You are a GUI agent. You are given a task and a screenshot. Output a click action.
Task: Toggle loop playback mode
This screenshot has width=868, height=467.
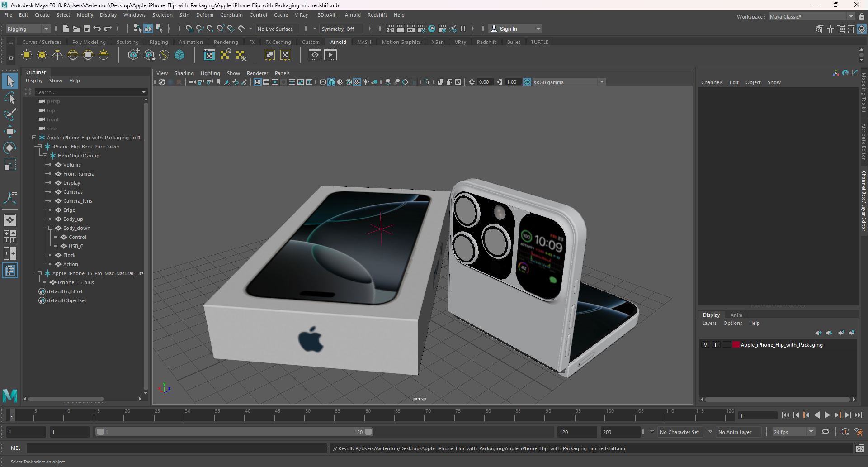(x=826, y=432)
